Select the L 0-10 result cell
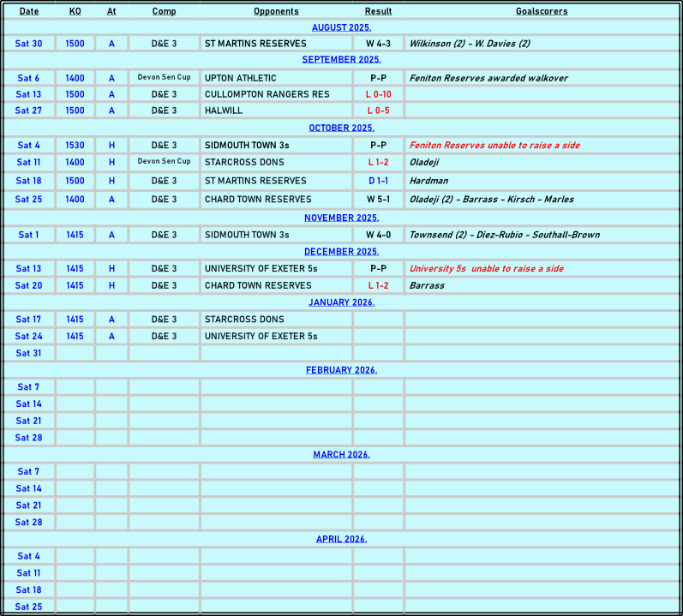683x616 pixels. click(x=378, y=94)
